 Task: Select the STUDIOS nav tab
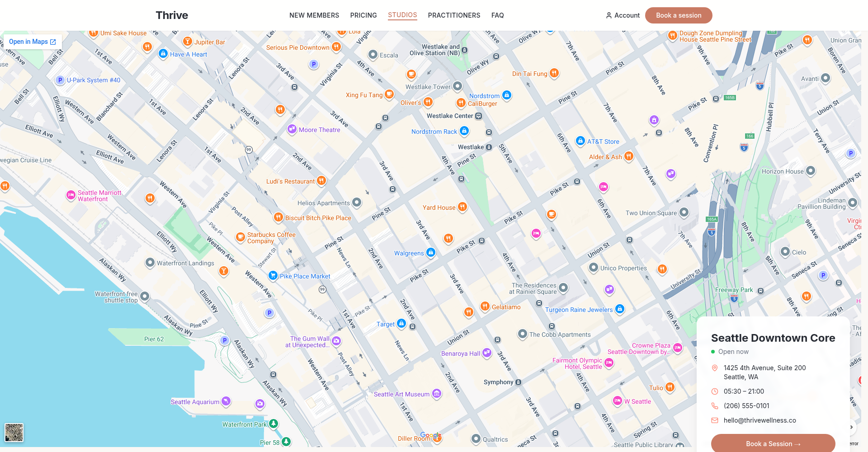[x=402, y=15]
